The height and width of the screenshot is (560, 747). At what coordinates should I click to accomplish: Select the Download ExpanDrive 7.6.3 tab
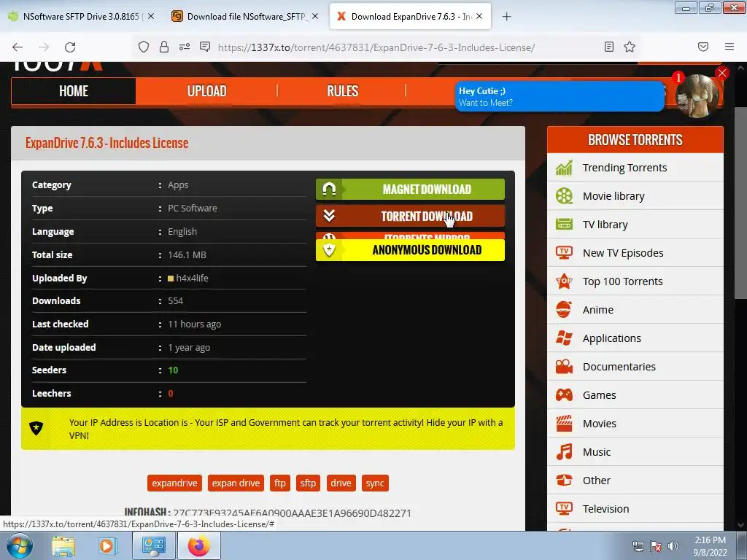(x=410, y=16)
